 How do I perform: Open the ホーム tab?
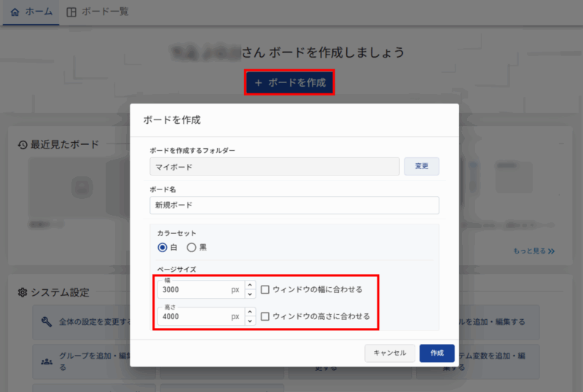tap(31, 12)
